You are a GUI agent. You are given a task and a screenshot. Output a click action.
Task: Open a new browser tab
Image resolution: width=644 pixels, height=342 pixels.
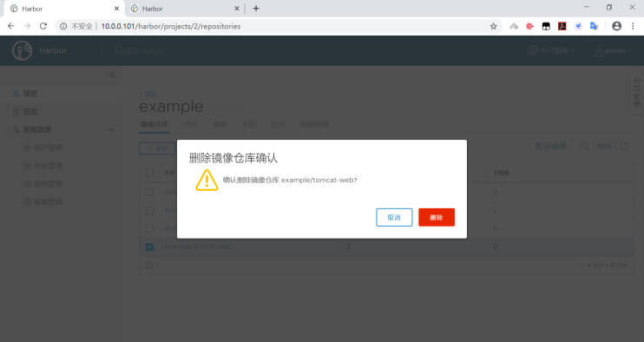(256, 8)
